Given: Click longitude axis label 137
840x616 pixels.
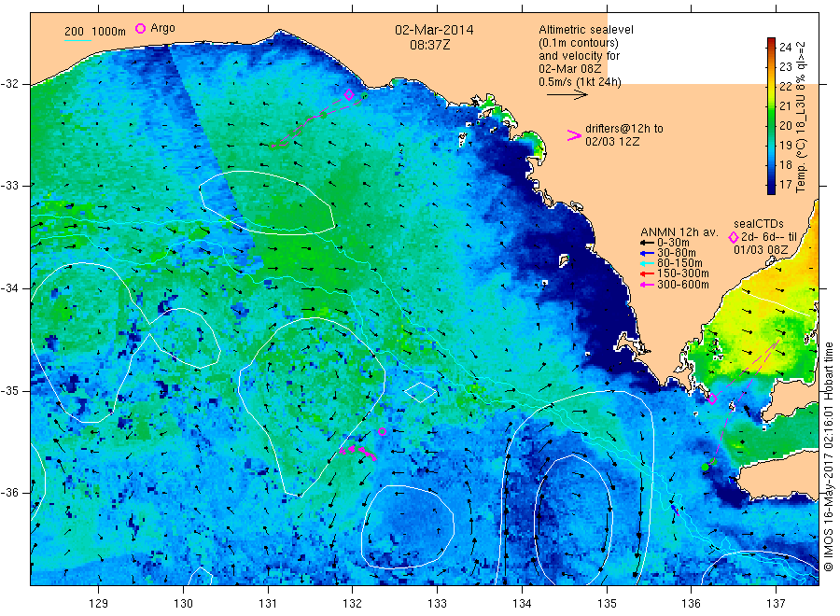Looking at the screenshot, I should [x=777, y=604].
